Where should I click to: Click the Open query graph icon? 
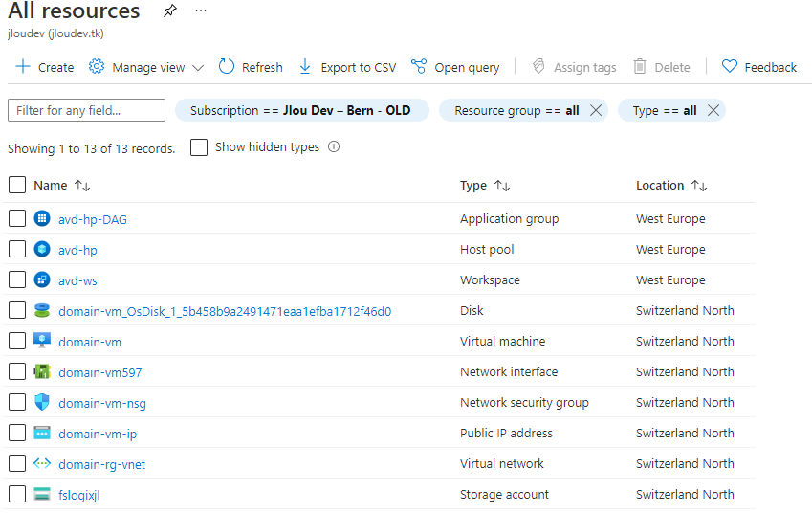[x=418, y=66]
